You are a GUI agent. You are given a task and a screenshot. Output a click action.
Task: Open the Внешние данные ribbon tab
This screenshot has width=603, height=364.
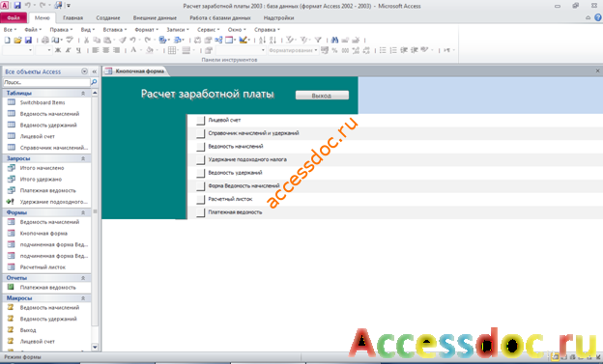pyautogui.click(x=155, y=18)
